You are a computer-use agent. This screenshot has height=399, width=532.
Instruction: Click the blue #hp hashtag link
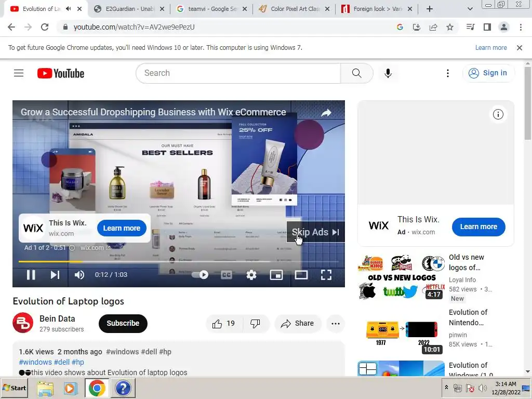(78, 362)
